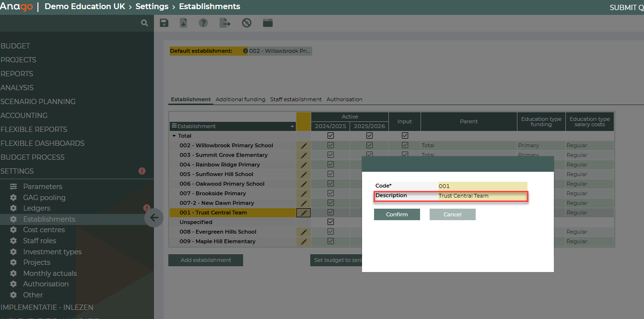Collapse sidebar with the back arrow button
644x319 pixels.
pos(154,218)
